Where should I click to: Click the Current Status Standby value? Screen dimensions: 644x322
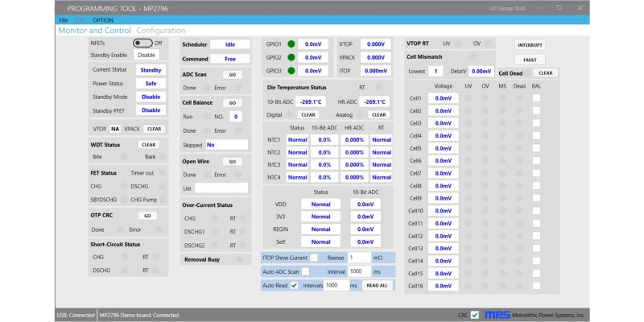[x=151, y=70]
